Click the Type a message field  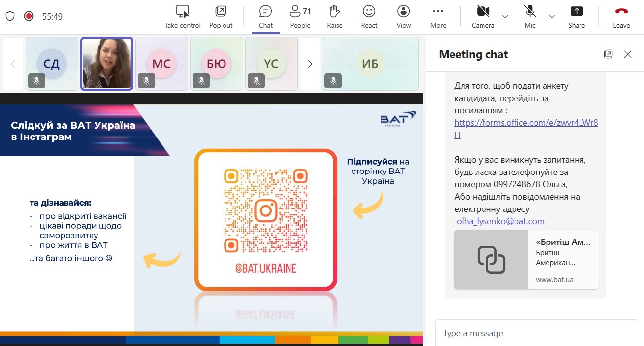tap(537, 333)
